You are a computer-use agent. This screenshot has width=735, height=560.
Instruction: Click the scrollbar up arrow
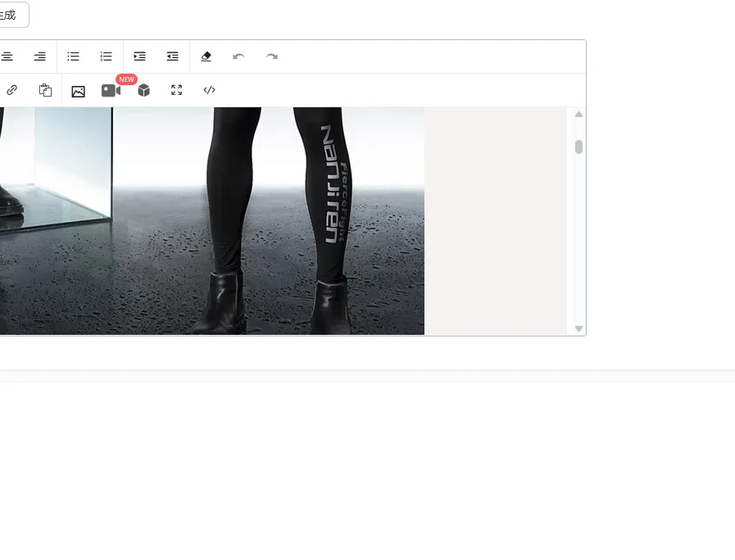coord(579,115)
